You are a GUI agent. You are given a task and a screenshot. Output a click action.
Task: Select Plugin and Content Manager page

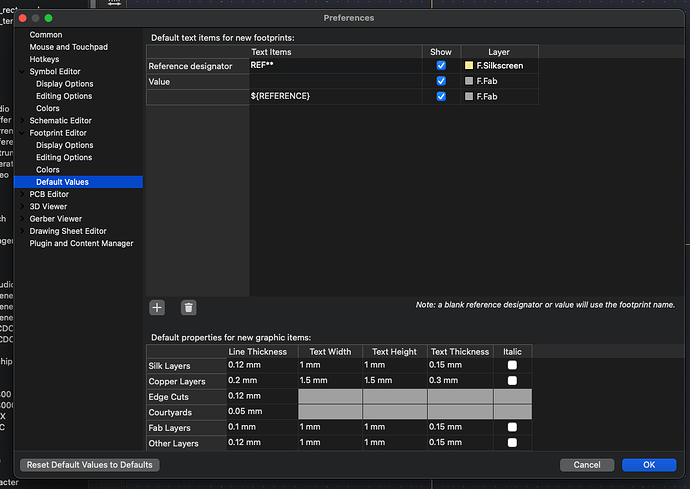tap(81, 243)
